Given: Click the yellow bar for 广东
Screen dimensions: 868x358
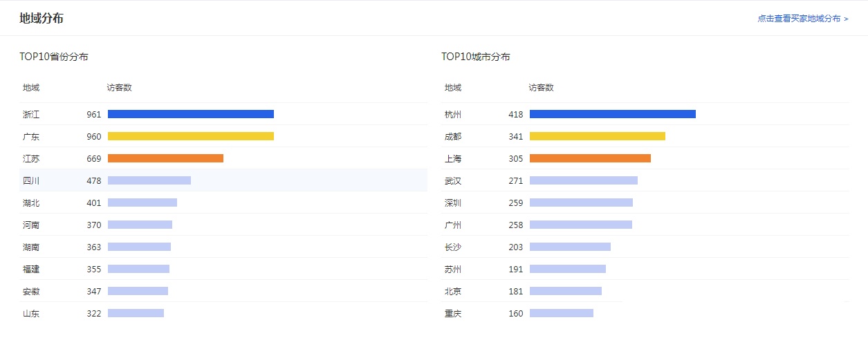Looking at the screenshot, I should tap(191, 136).
